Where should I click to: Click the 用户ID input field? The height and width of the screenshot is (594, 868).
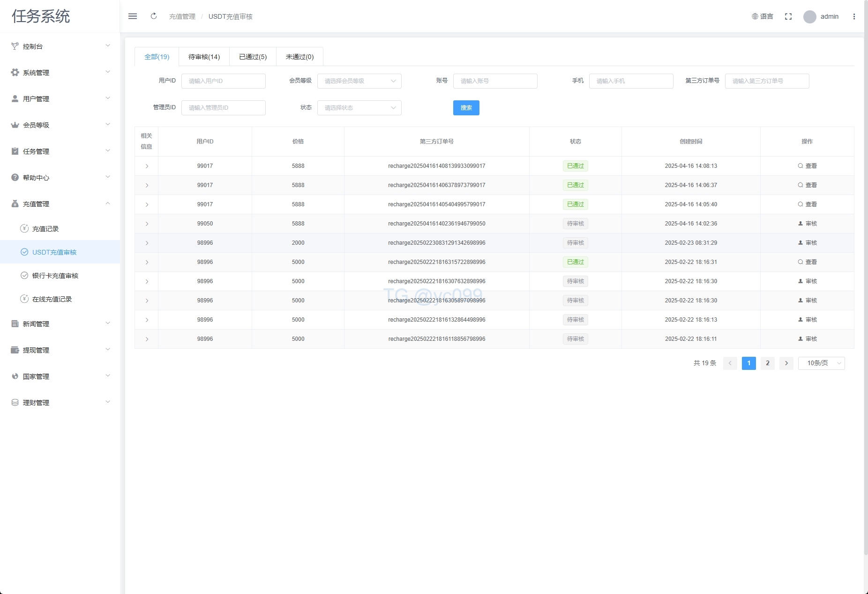(223, 81)
